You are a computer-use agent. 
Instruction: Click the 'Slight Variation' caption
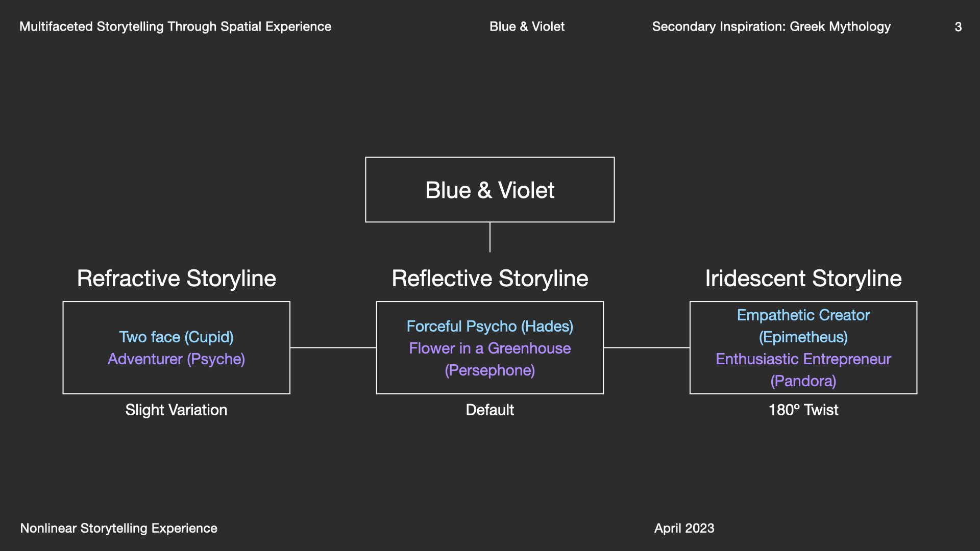(176, 410)
